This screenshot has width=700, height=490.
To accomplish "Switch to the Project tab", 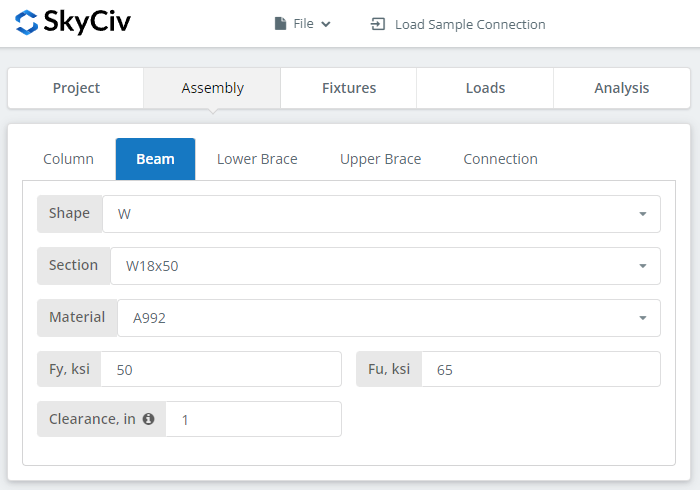I will (76, 88).
